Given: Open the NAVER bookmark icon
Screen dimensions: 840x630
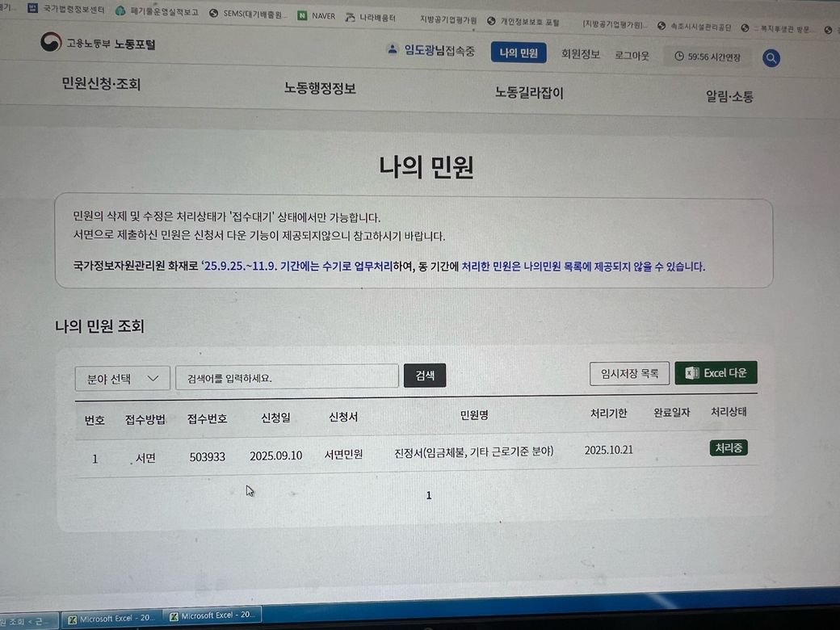Looking at the screenshot, I should coord(302,15).
